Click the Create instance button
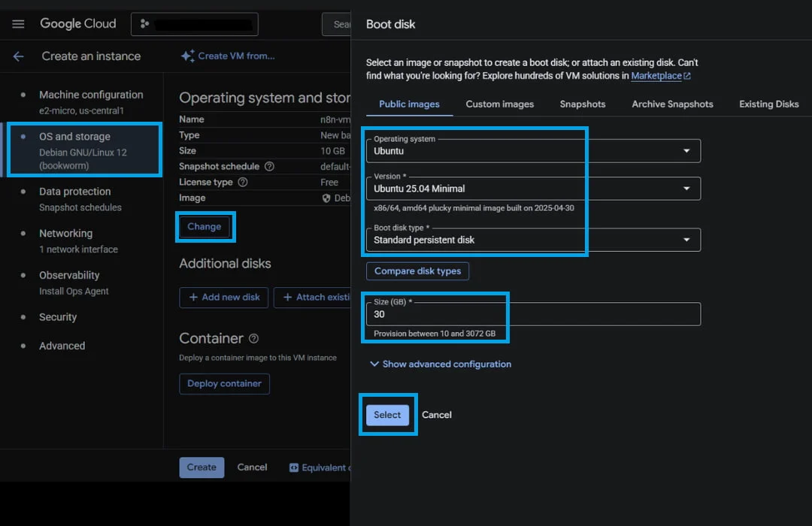 coord(201,467)
